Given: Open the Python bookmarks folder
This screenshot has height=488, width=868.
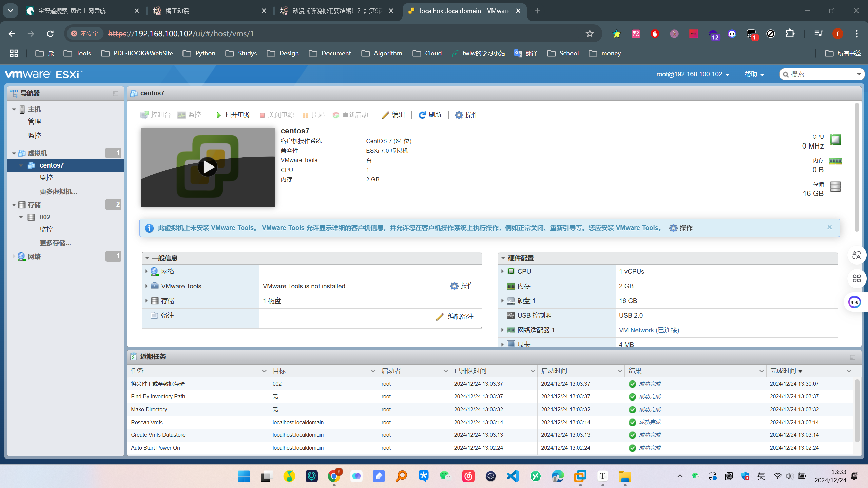Looking at the screenshot, I should 199,53.
